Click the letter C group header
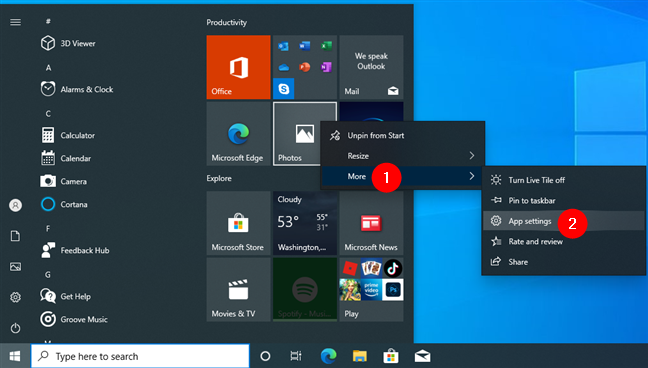 (48, 114)
